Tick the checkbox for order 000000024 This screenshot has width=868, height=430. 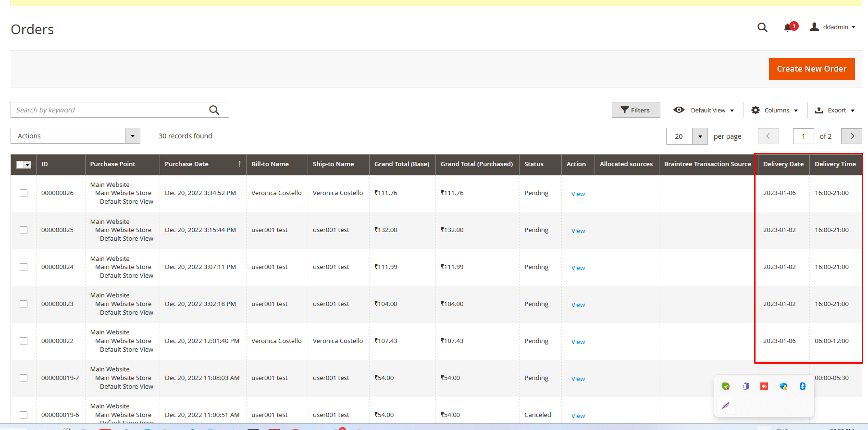(x=24, y=267)
